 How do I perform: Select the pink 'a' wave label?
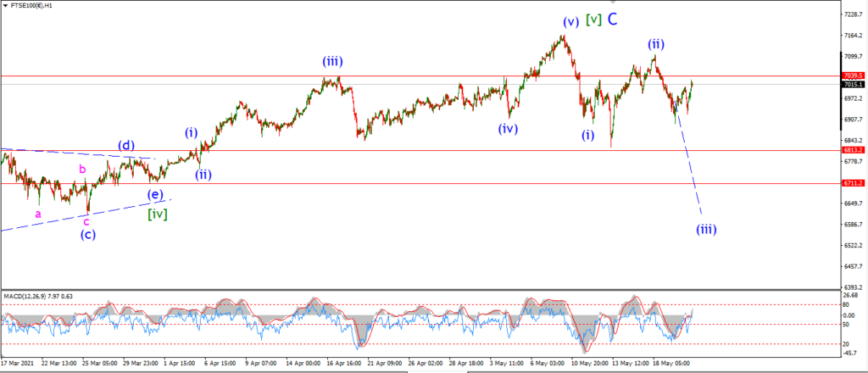38,214
